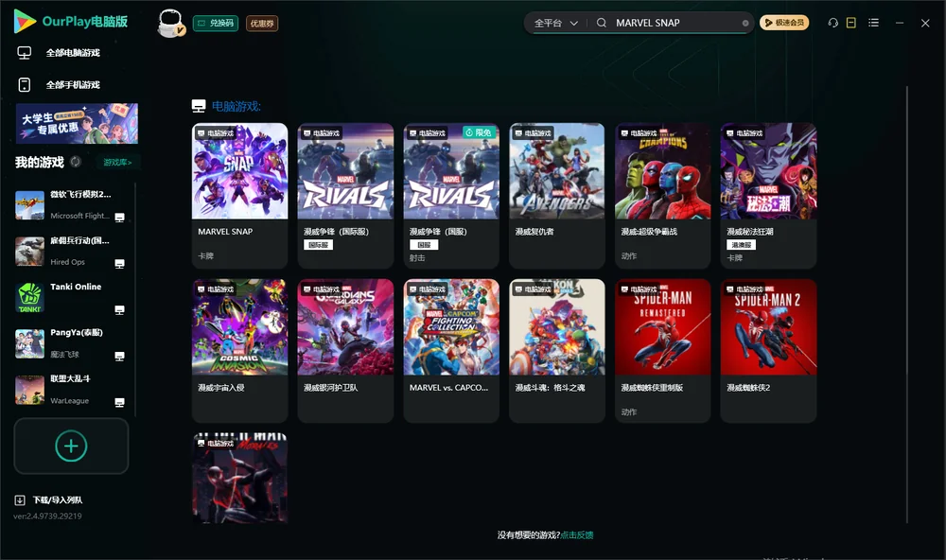Open Microsoft Flight Simulator in my games
The width and height of the screenshot is (946, 560).
tap(71, 205)
